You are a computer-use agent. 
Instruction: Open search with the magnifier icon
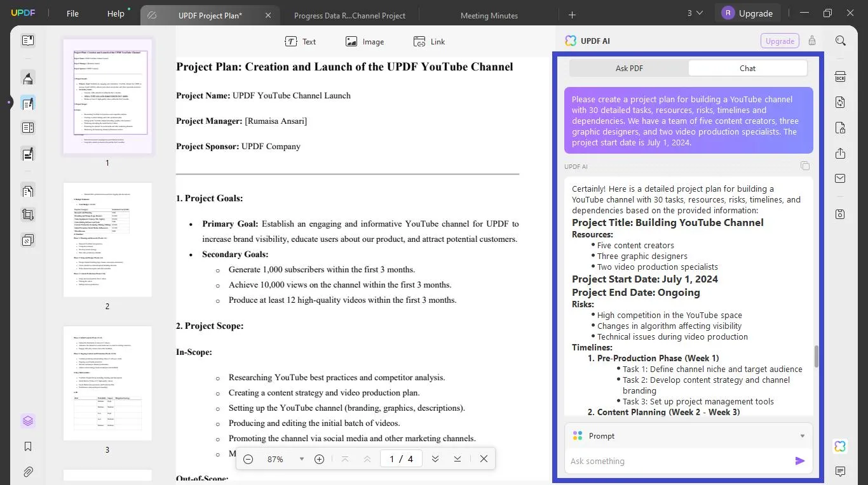(840, 41)
